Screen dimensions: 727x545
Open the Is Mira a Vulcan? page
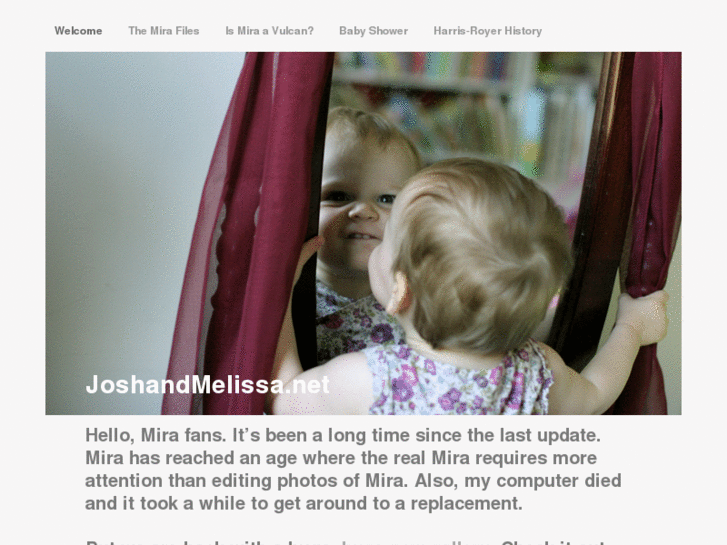(x=269, y=31)
